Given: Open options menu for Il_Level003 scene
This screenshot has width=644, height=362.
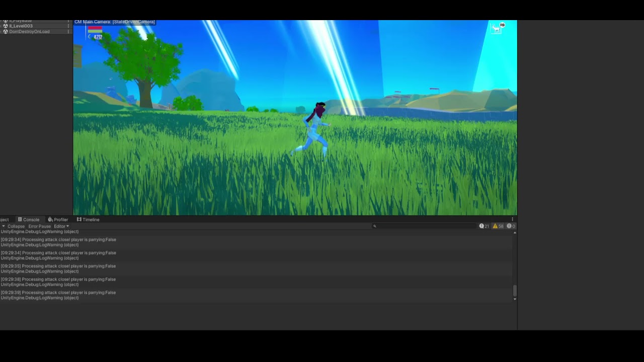Looking at the screenshot, I should (68, 26).
